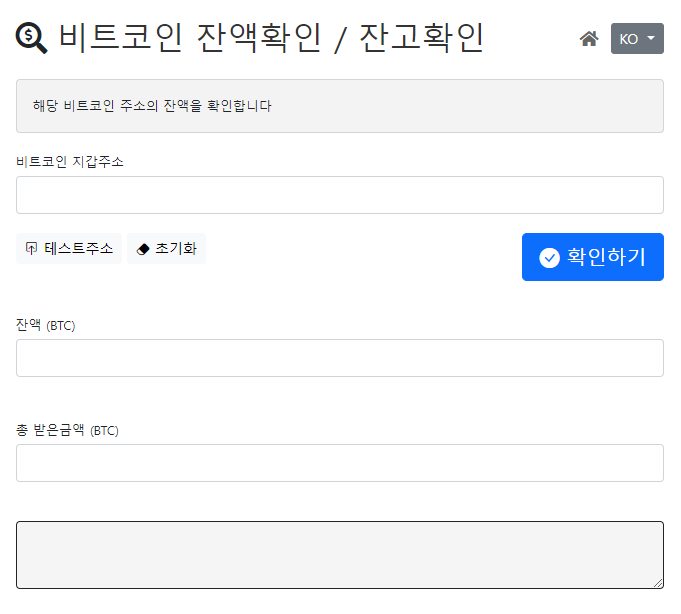Click the blue 확인하기 button

click(x=592, y=257)
